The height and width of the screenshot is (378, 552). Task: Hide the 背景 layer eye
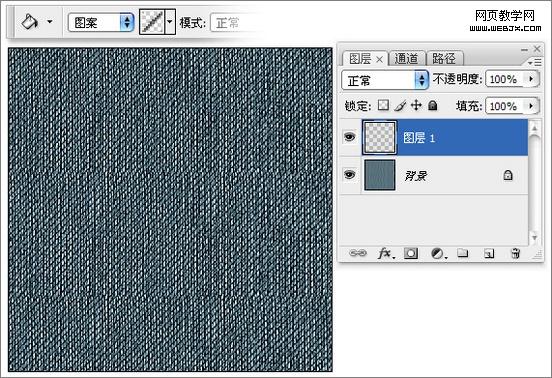349,174
